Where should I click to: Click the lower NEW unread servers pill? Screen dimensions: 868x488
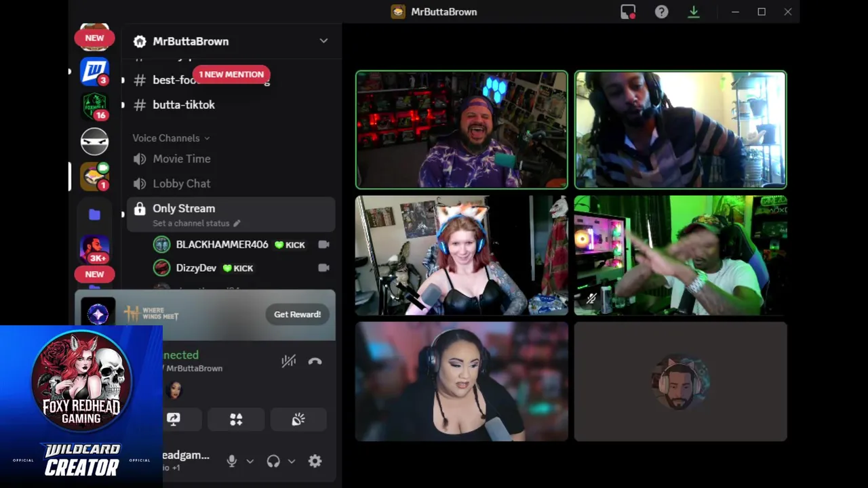pos(94,274)
